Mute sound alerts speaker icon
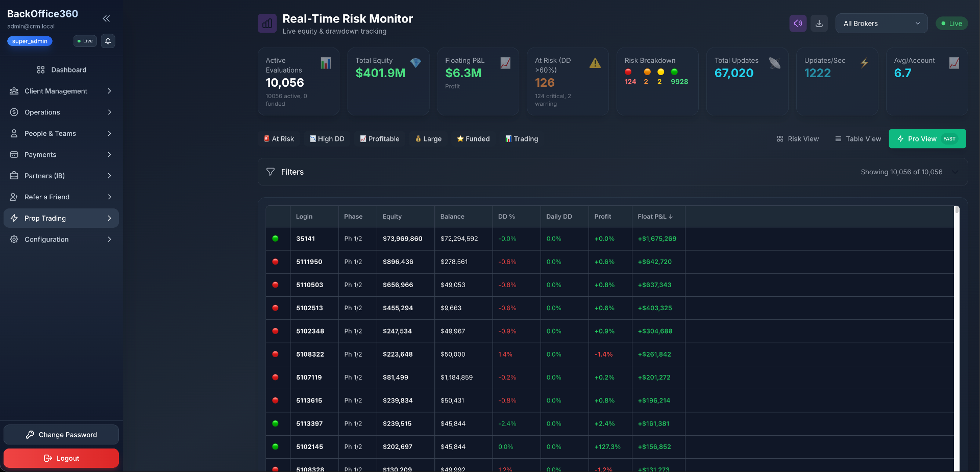 tap(798, 23)
